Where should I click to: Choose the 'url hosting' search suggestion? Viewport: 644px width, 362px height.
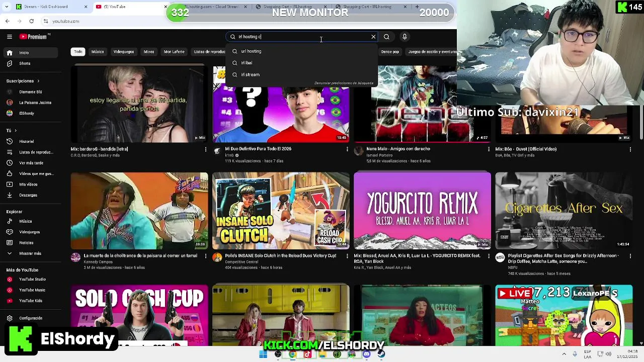tap(302, 51)
